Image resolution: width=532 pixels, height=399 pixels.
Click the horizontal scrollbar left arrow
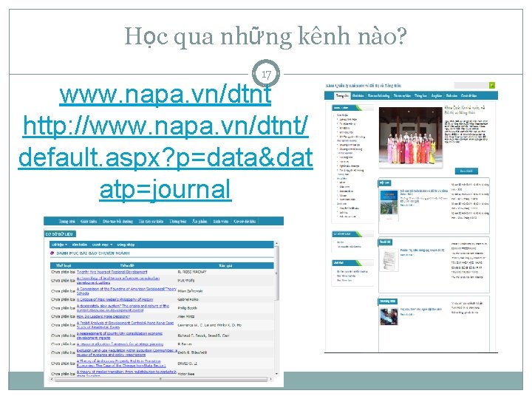click(52, 379)
